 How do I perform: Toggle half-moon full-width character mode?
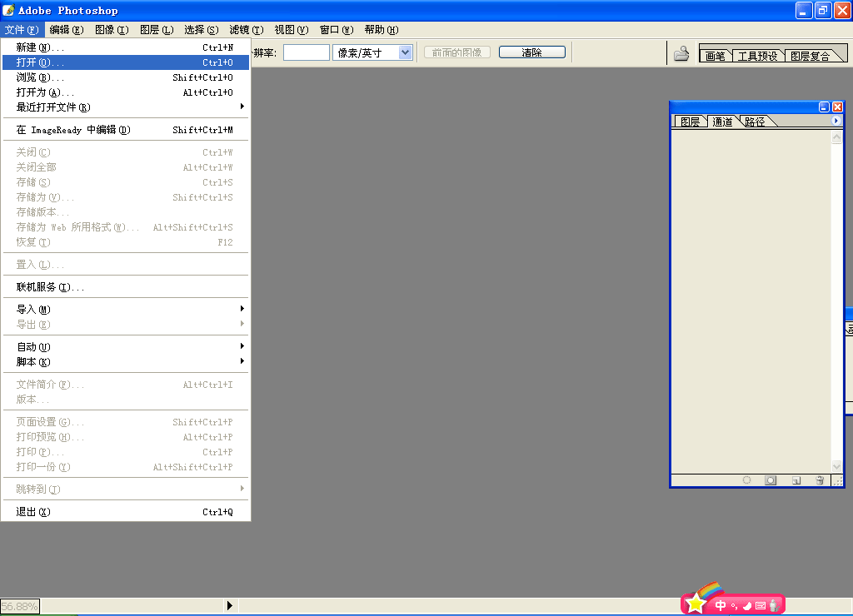click(x=747, y=606)
